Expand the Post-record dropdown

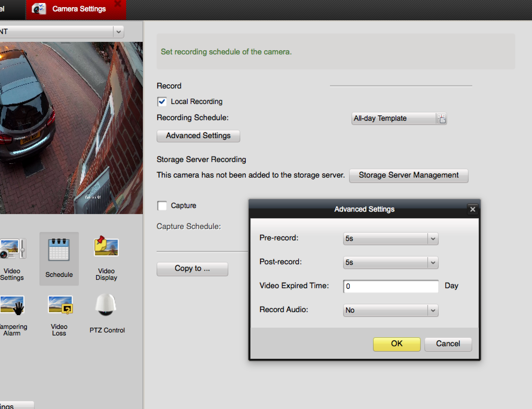click(432, 263)
